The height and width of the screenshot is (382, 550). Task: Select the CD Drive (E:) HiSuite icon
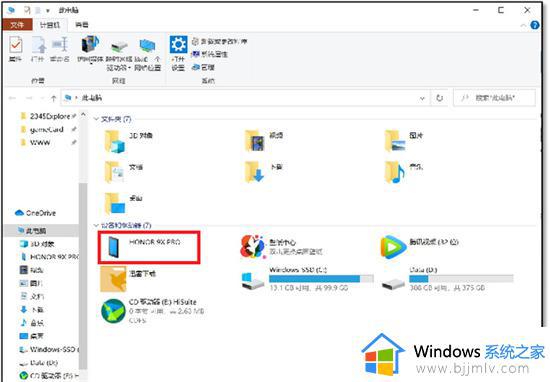click(113, 311)
